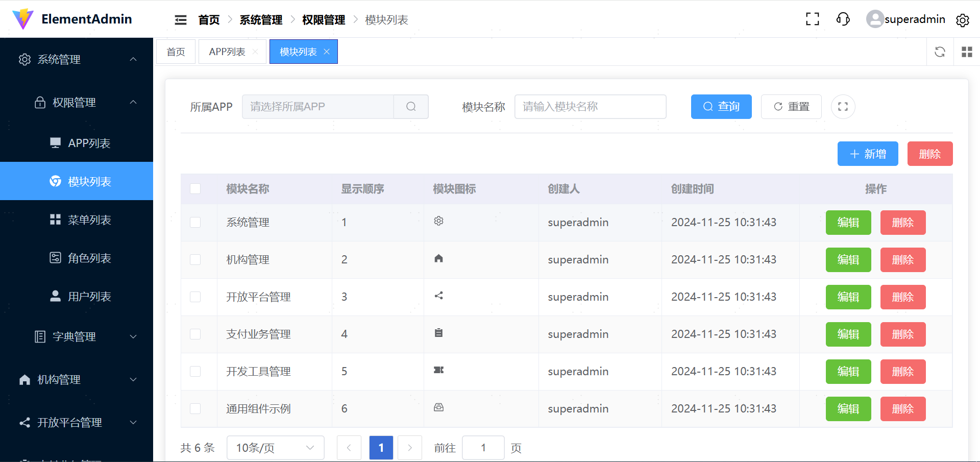This screenshot has width=980, height=462.
Task: Click the magnifier icon in the 所属APP field
Action: 411,107
